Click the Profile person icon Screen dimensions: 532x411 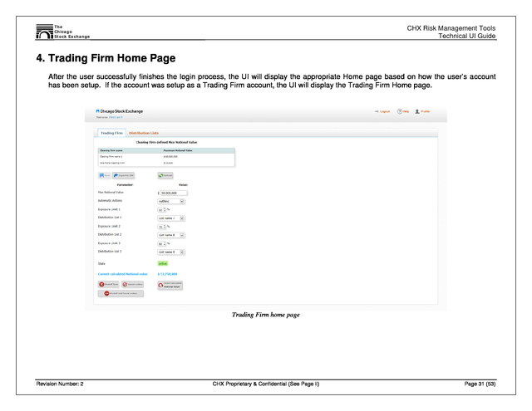(x=417, y=111)
